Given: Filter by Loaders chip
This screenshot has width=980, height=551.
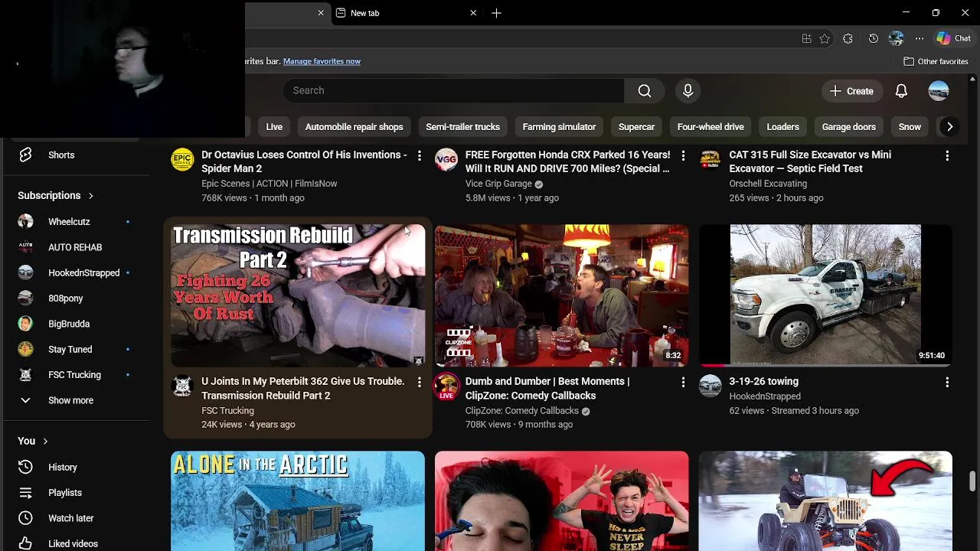Looking at the screenshot, I should tap(782, 127).
